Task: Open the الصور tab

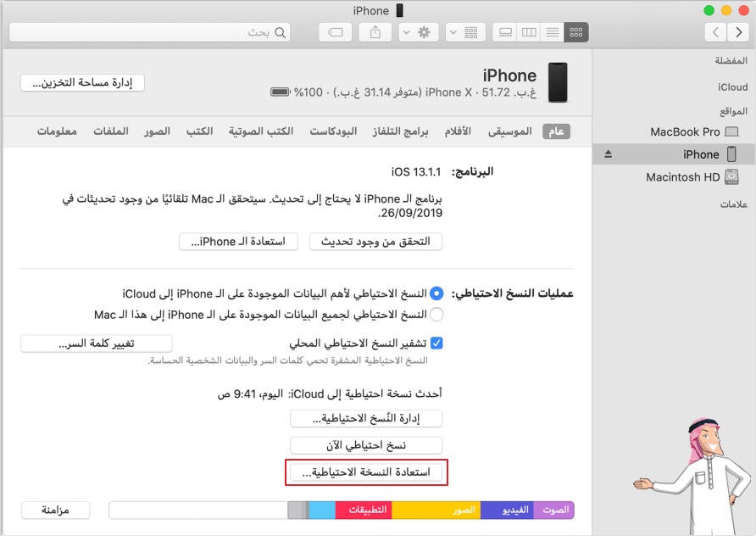Action: (x=157, y=131)
